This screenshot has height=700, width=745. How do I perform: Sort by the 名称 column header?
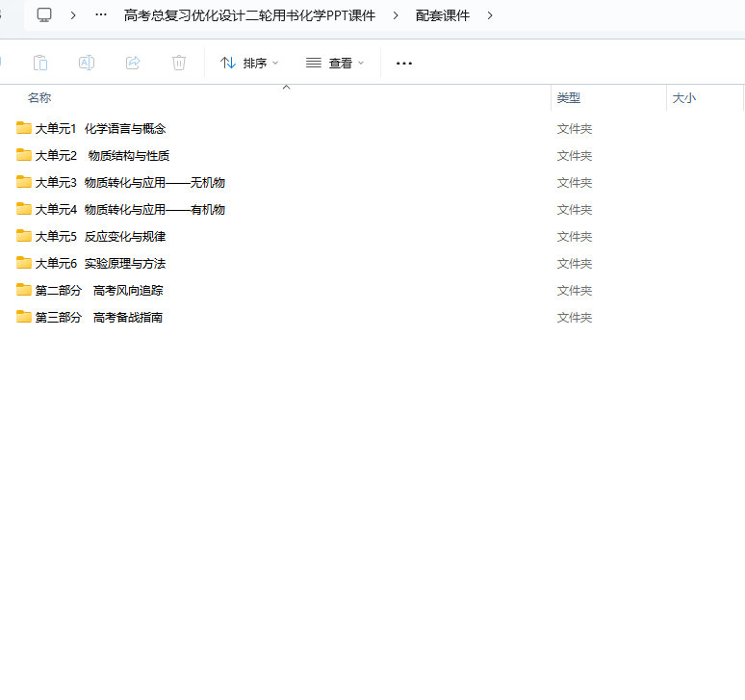pos(39,98)
